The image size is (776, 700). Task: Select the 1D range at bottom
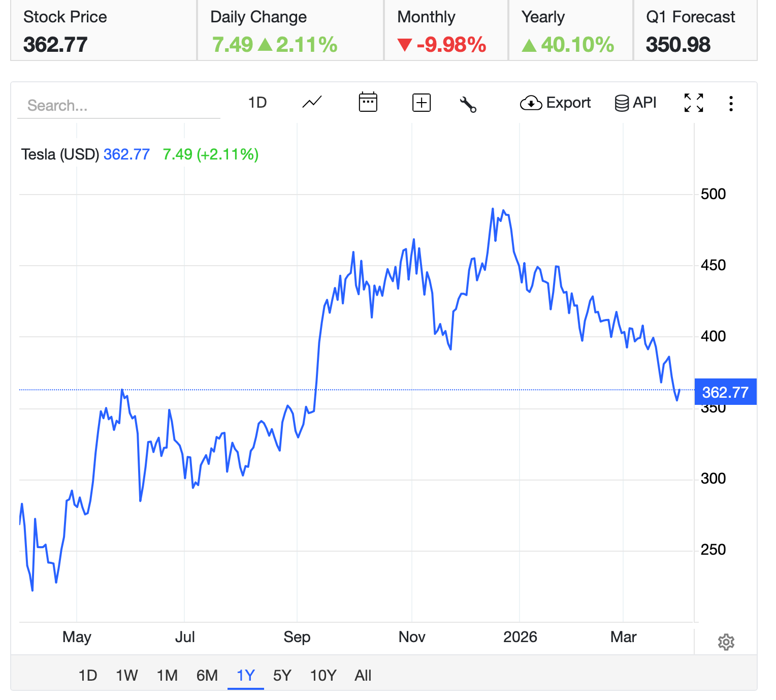tap(87, 676)
